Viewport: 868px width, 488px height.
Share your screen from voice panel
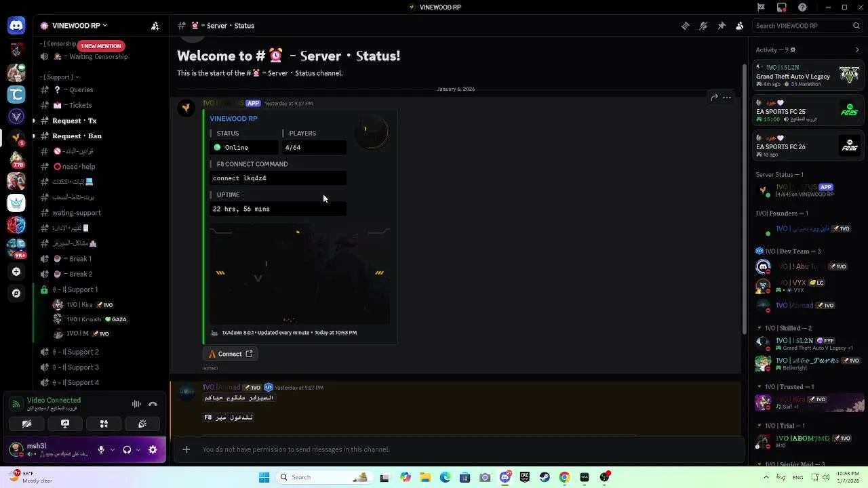tap(65, 424)
